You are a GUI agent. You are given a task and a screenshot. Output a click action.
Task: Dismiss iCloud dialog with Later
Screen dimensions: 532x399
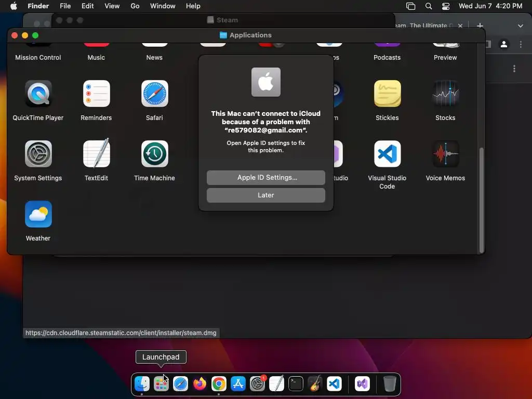[265, 195]
